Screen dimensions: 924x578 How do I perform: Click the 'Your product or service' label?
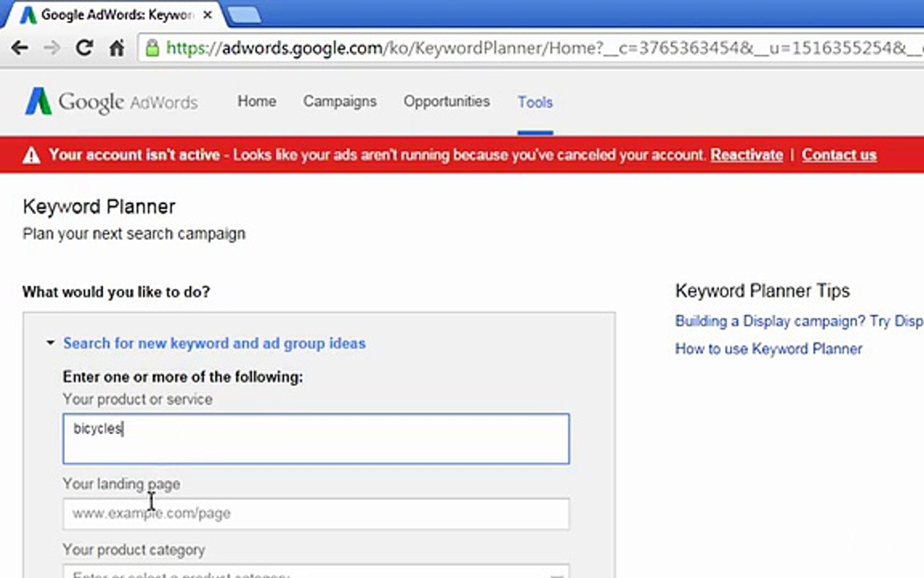[x=137, y=399]
